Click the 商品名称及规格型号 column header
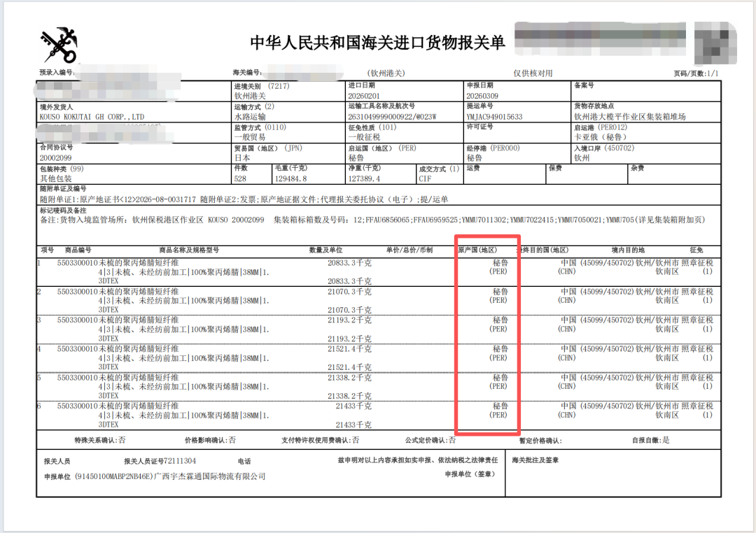Image resolution: width=756 pixels, height=533 pixels. tap(189, 250)
